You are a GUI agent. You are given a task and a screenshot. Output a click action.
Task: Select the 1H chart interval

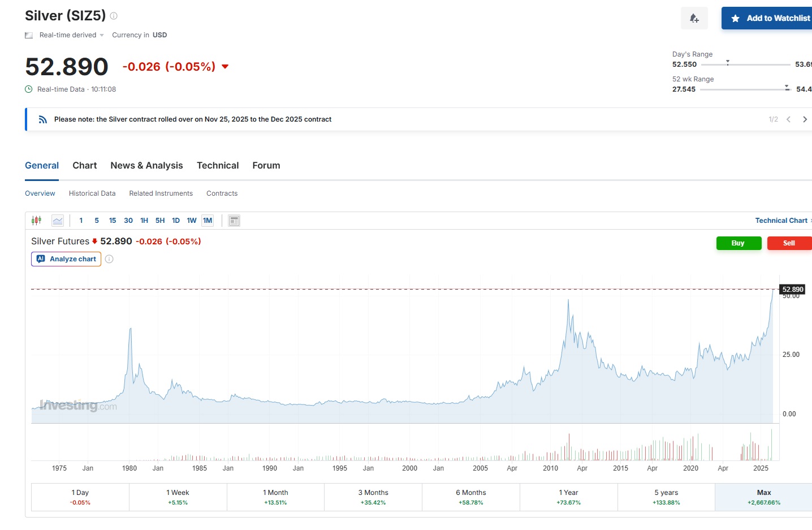(x=144, y=221)
